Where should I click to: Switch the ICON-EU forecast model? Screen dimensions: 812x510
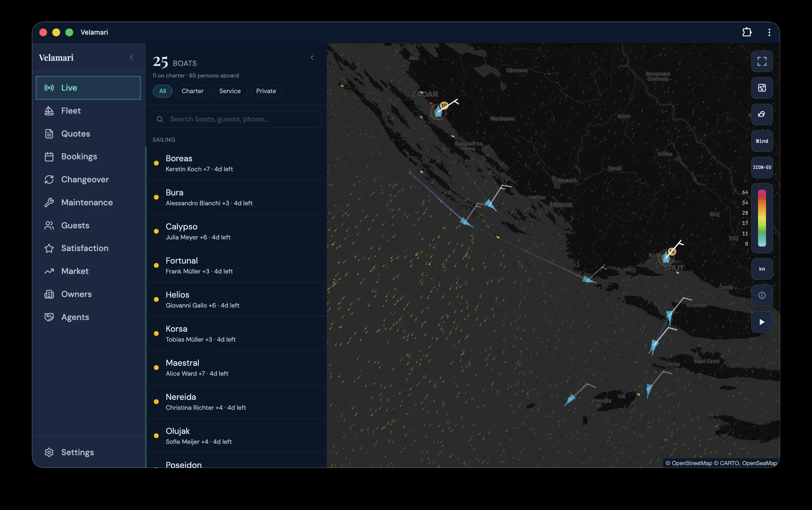(762, 167)
